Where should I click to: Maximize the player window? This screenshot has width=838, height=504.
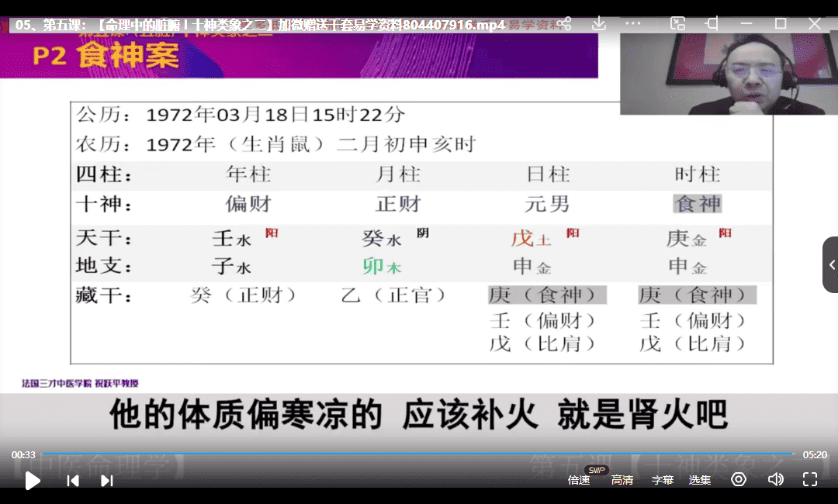click(x=781, y=23)
